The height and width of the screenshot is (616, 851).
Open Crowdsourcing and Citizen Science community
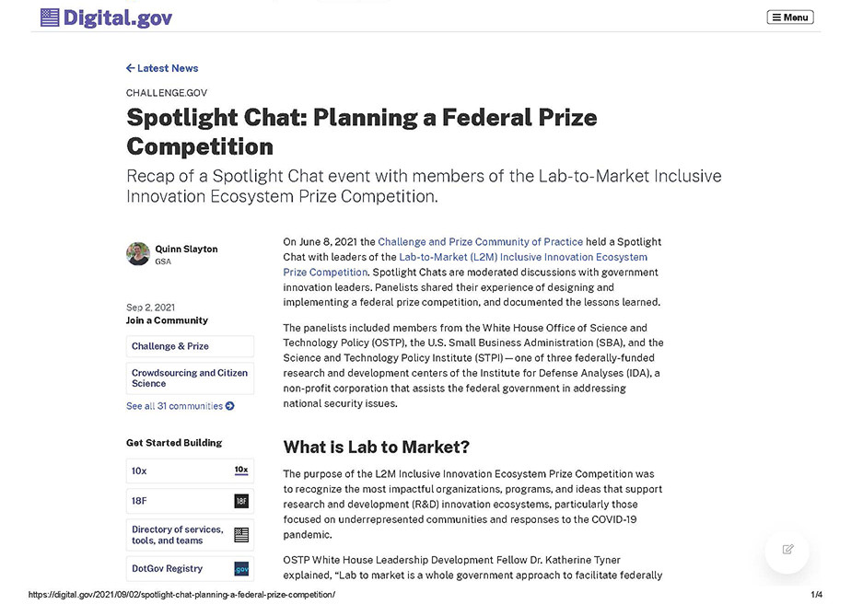click(x=190, y=378)
